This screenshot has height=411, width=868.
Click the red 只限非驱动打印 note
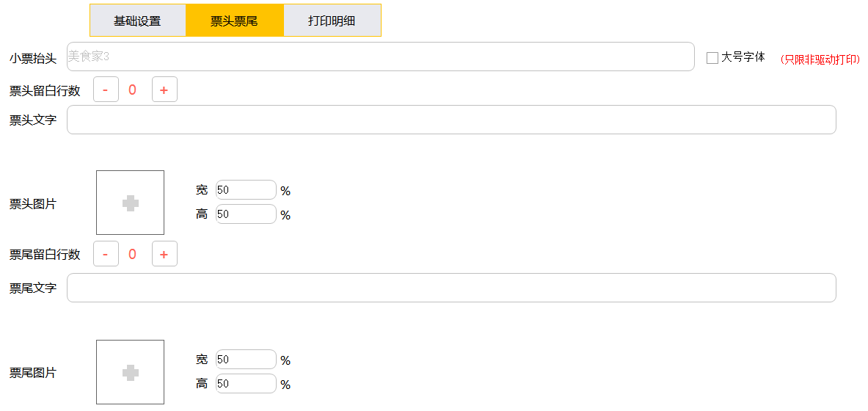[x=820, y=59]
